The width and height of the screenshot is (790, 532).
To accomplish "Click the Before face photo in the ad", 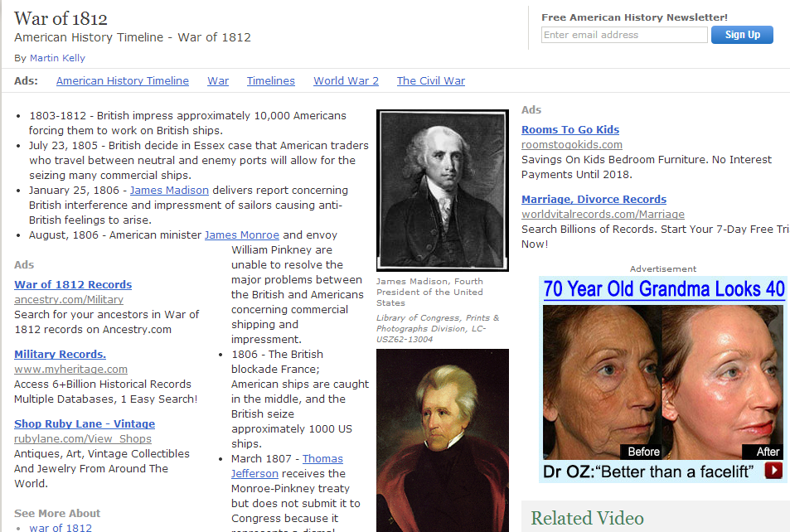I will click(x=602, y=382).
